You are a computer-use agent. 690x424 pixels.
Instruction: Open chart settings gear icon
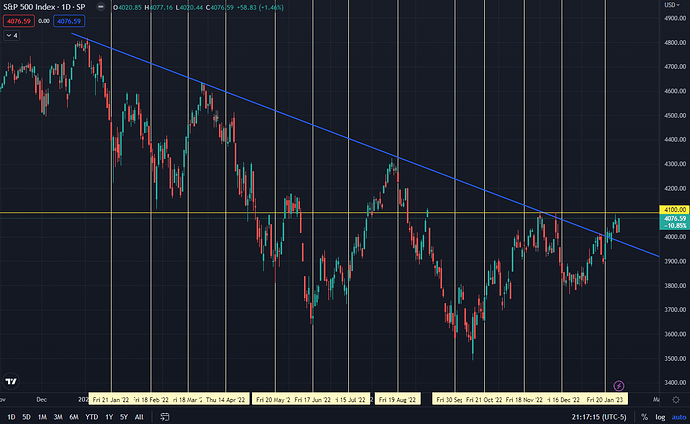click(676, 400)
